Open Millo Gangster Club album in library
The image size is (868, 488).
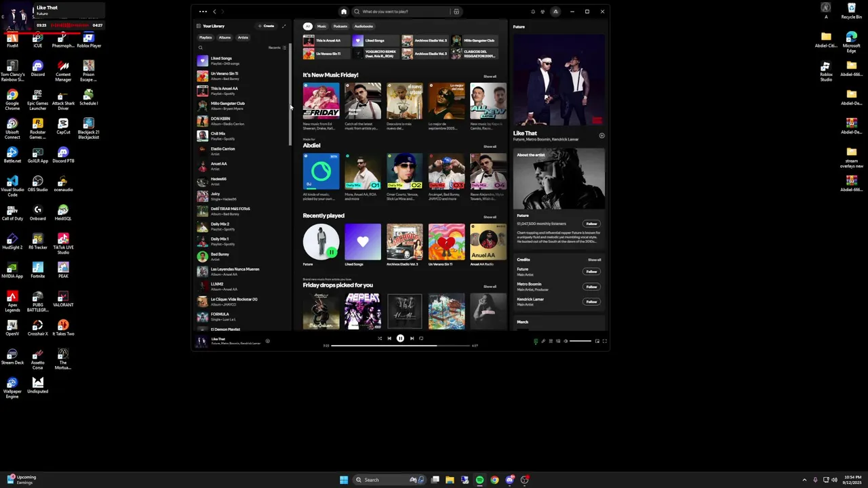point(241,106)
